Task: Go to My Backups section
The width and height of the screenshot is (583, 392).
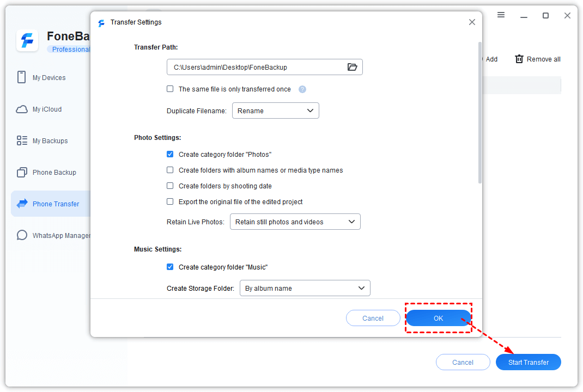Action: 50,141
